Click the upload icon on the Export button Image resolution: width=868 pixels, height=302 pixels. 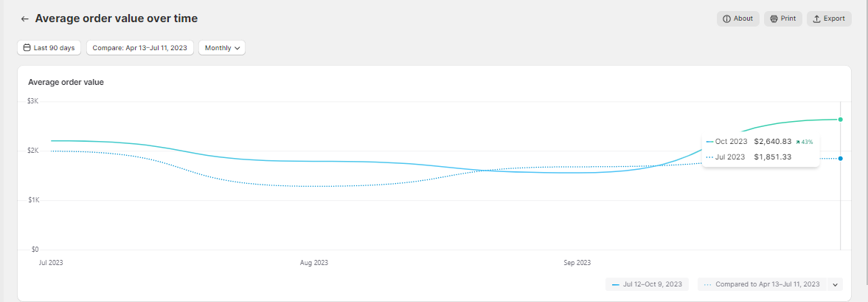[x=816, y=18]
